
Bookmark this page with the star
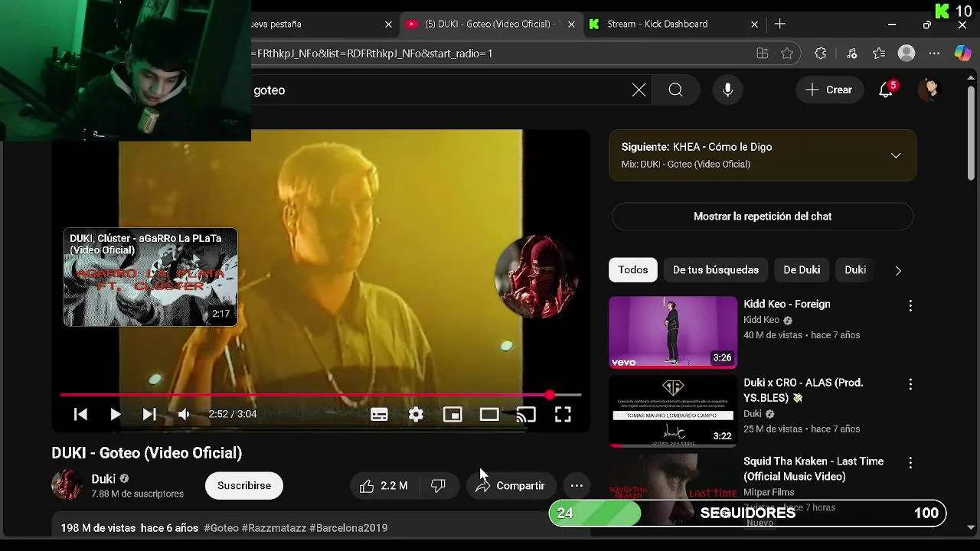pos(787,54)
